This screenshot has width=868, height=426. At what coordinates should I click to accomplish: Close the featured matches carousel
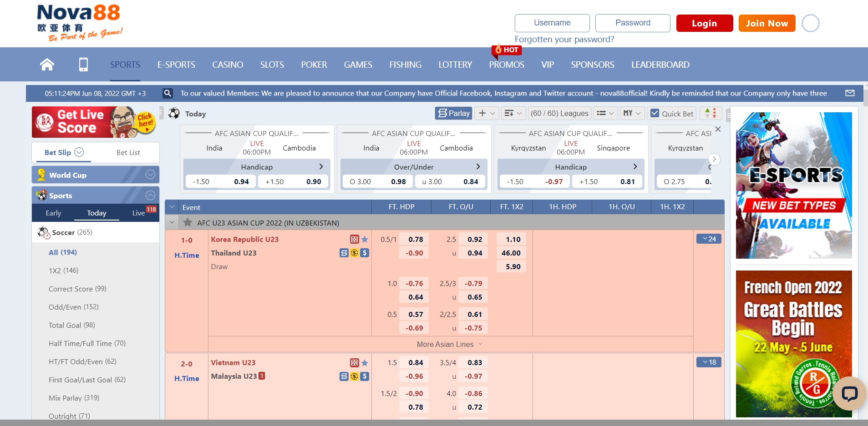tap(718, 129)
